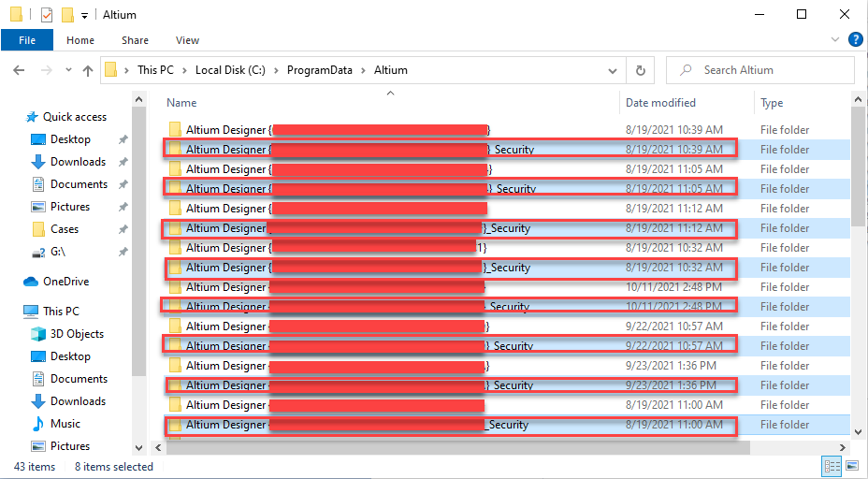Click the Forward navigation arrow

pos(47,70)
